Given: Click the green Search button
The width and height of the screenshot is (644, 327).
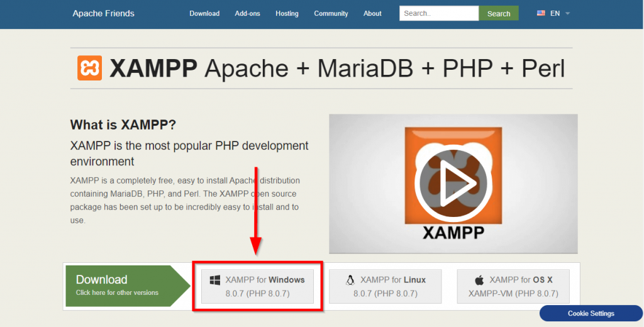Looking at the screenshot, I should pyautogui.click(x=499, y=13).
